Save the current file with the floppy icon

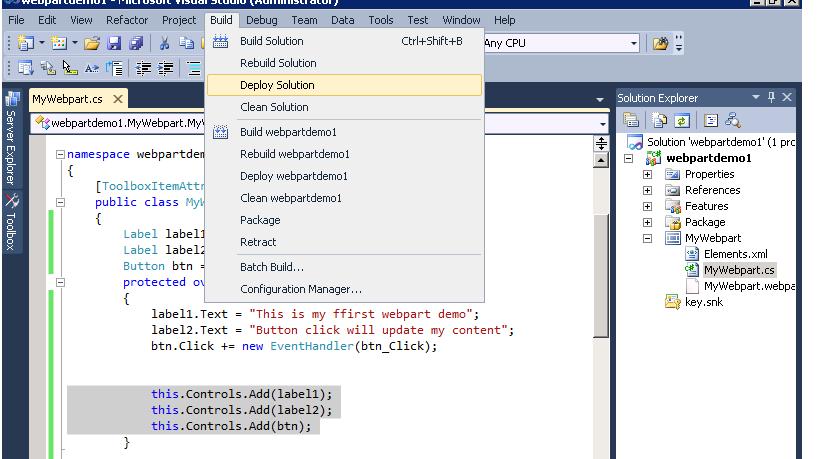point(114,43)
